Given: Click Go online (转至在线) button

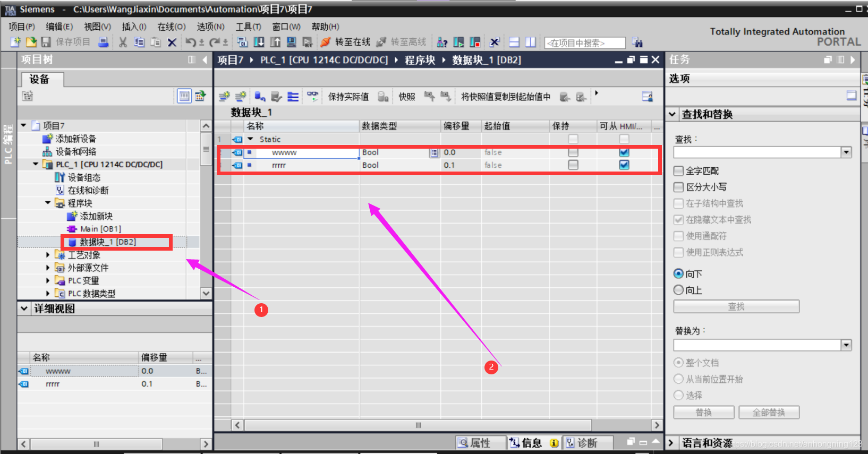Looking at the screenshot, I should (346, 42).
